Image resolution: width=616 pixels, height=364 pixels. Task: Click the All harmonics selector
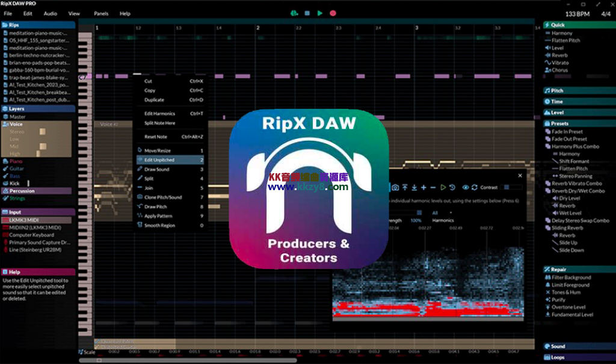(x=435, y=212)
